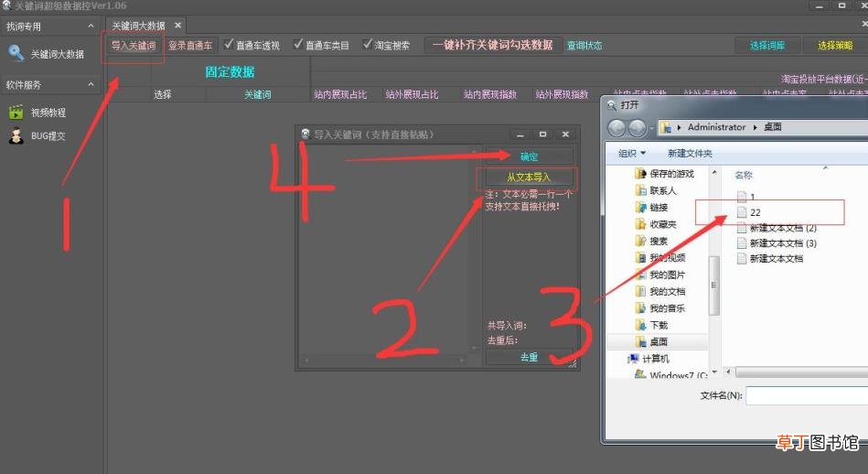Maximize the 导入关键词 dialog
Image resolution: width=868 pixels, height=474 pixels.
click(542, 134)
